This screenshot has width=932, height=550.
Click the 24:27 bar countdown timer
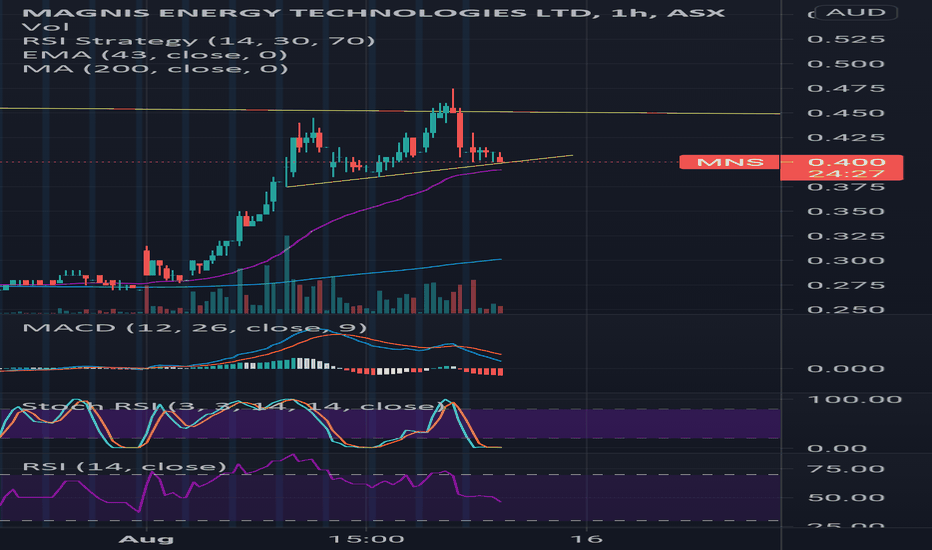tap(846, 174)
